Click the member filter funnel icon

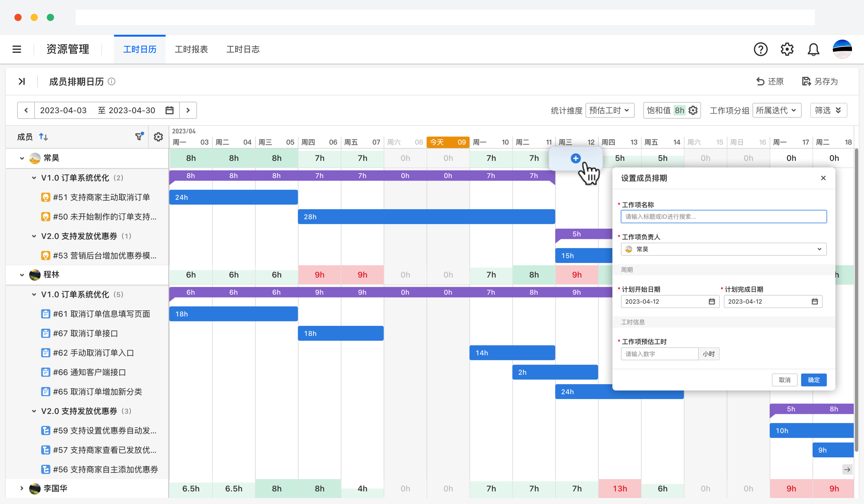pos(139,137)
